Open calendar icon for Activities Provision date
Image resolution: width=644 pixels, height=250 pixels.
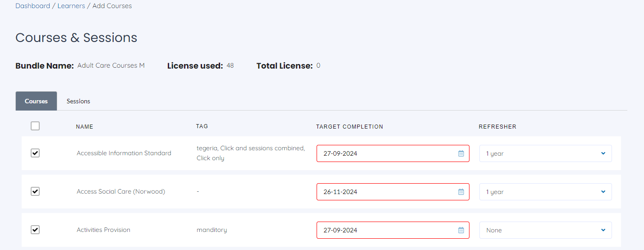pos(461,230)
